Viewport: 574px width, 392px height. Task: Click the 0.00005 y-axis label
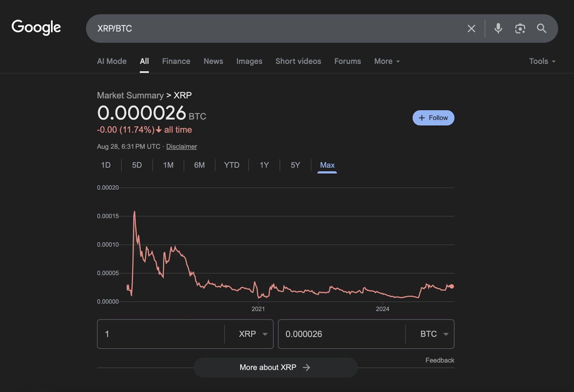click(x=108, y=273)
